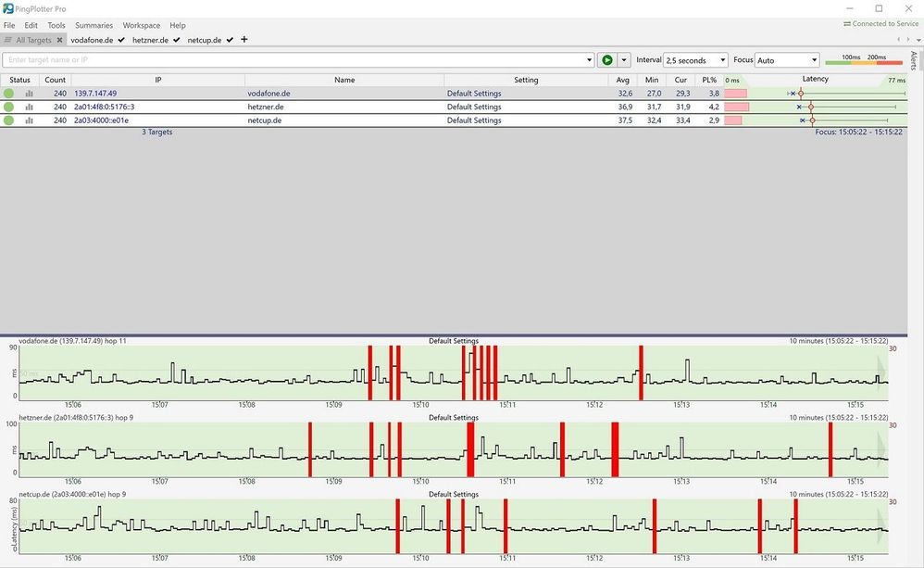Image resolution: width=924 pixels, height=568 pixels.
Task: Click the checkmark on the vodafone.de tab
Action: pos(121,40)
